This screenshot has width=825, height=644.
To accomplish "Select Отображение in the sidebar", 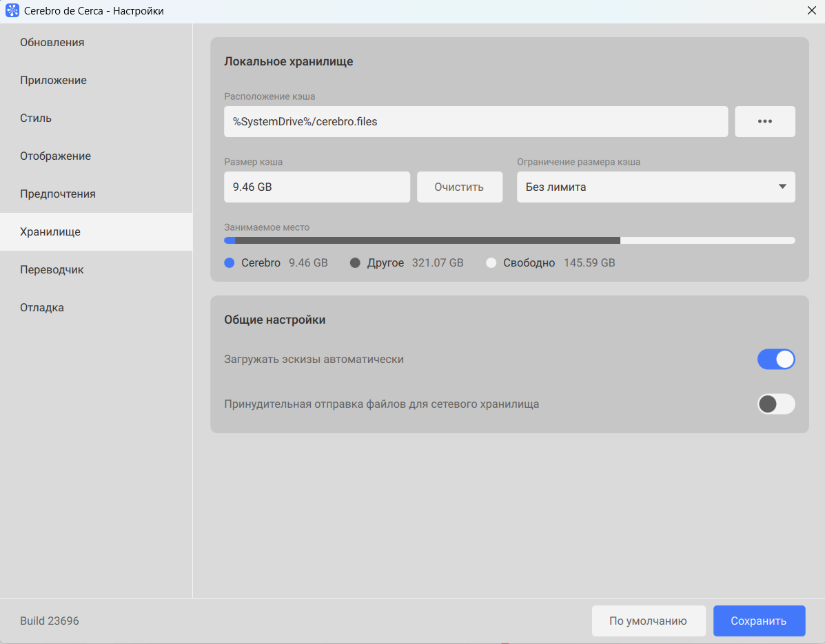I will pos(56,156).
